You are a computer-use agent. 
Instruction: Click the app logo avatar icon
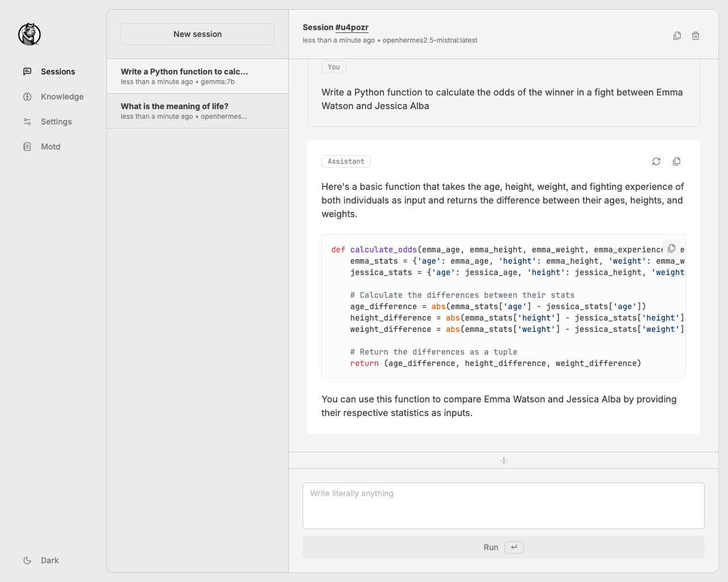point(30,34)
